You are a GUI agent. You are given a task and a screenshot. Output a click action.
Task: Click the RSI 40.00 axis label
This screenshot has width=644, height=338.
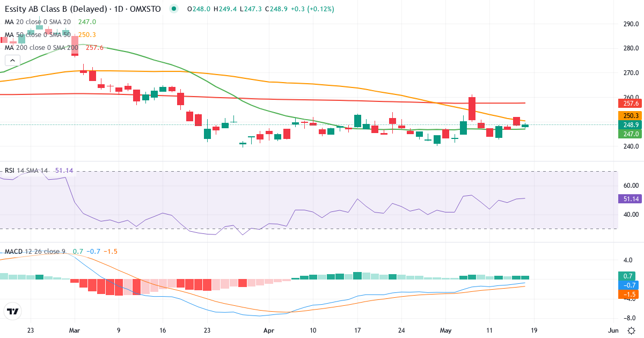[631, 214]
